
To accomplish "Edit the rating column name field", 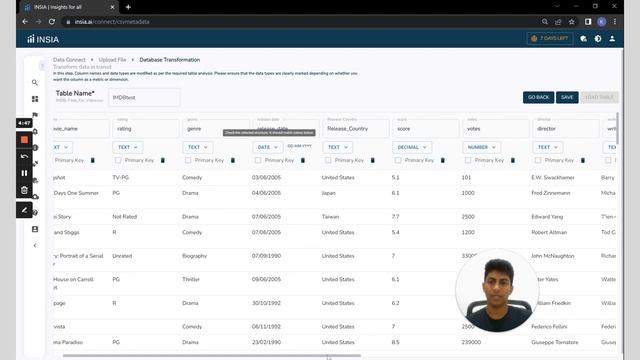I will coord(145,128).
